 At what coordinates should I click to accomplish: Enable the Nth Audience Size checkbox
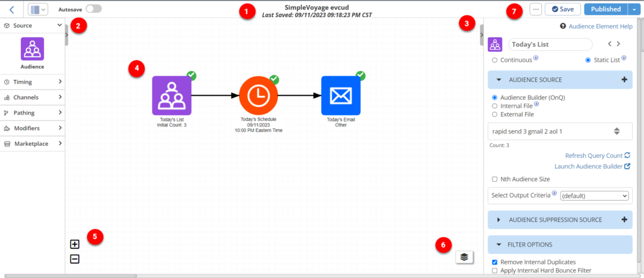coord(495,179)
